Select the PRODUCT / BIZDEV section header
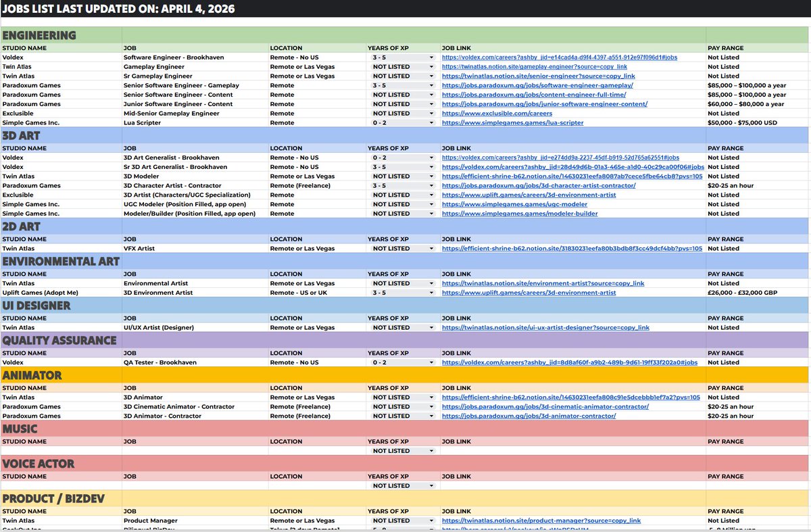This screenshot has width=811, height=532. click(53, 498)
